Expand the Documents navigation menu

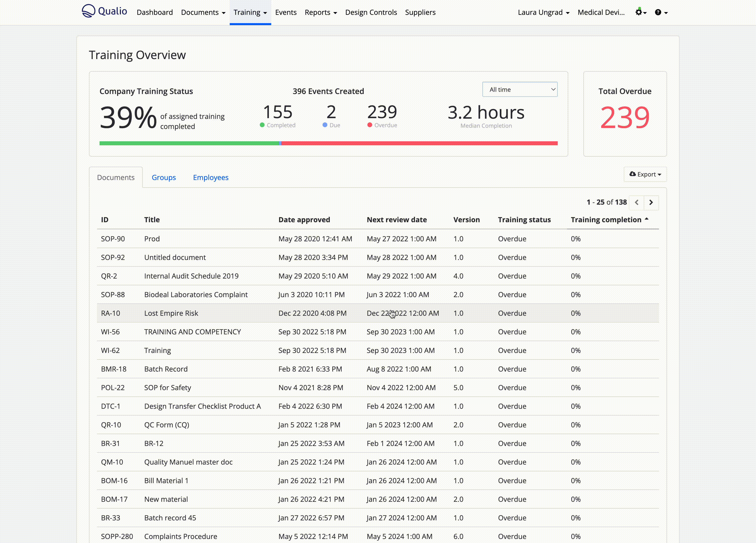pos(203,12)
